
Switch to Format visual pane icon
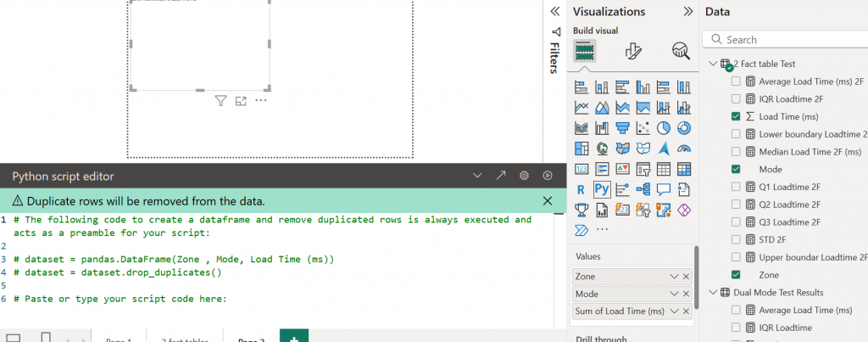click(x=632, y=52)
